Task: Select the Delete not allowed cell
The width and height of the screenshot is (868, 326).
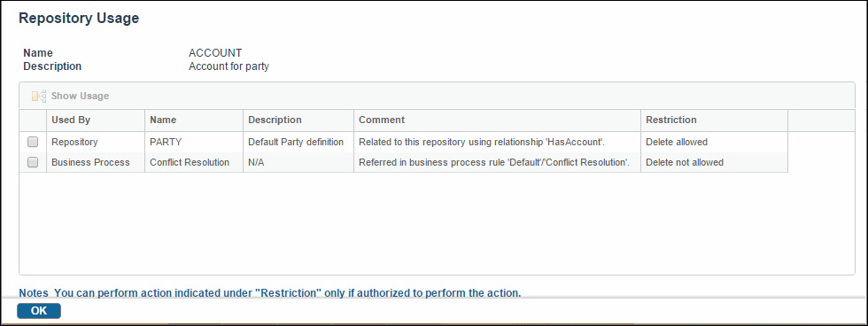Action: [x=714, y=162]
